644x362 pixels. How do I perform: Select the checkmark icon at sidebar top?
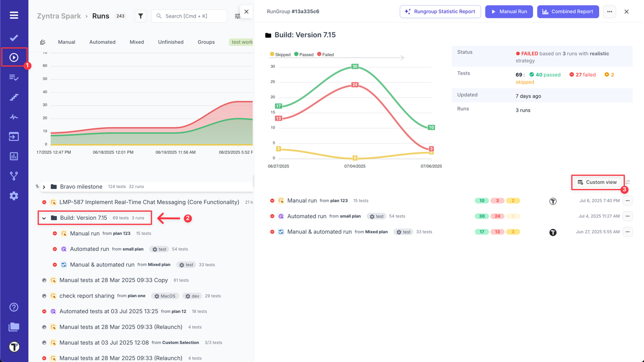point(14,37)
